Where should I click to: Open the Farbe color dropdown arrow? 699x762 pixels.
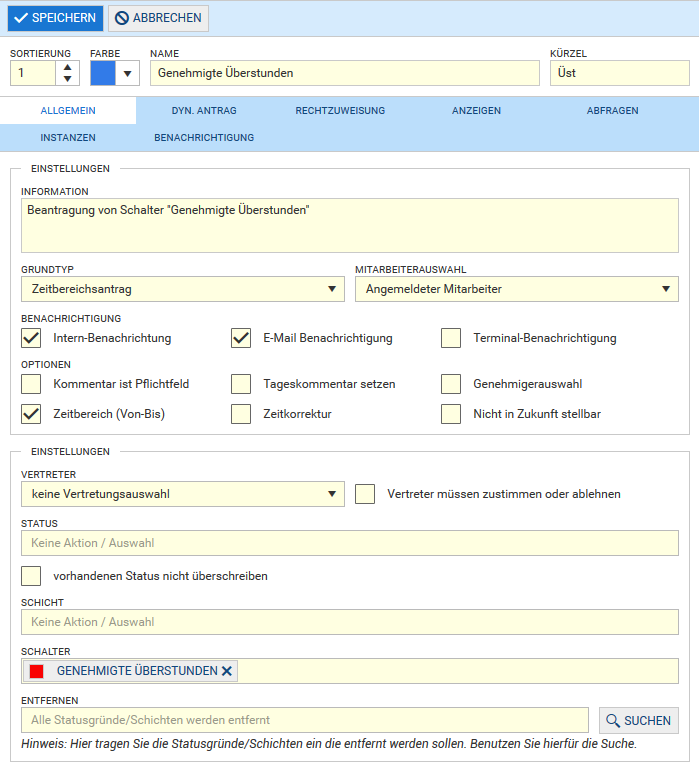pyautogui.click(x=127, y=73)
